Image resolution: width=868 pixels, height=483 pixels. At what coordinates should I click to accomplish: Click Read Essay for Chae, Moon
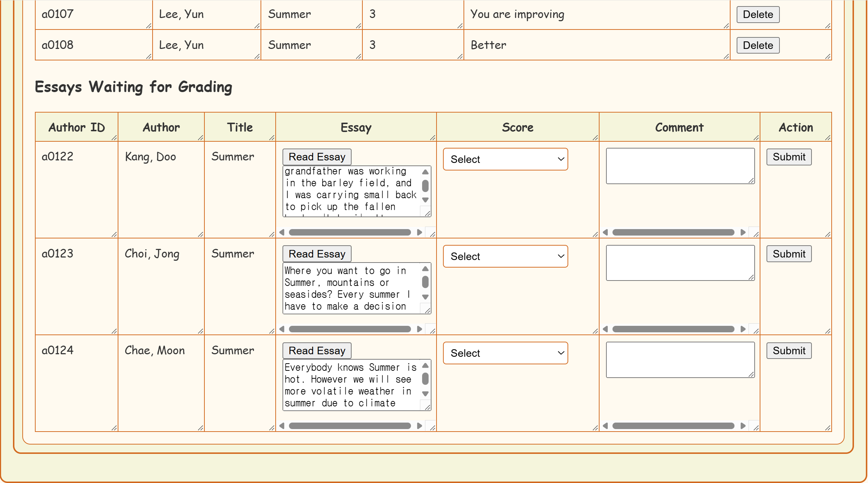[x=317, y=351]
